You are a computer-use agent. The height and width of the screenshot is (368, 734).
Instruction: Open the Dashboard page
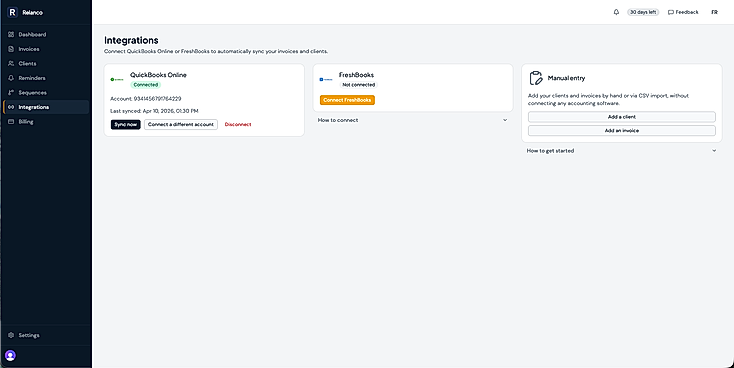coord(45,35)
